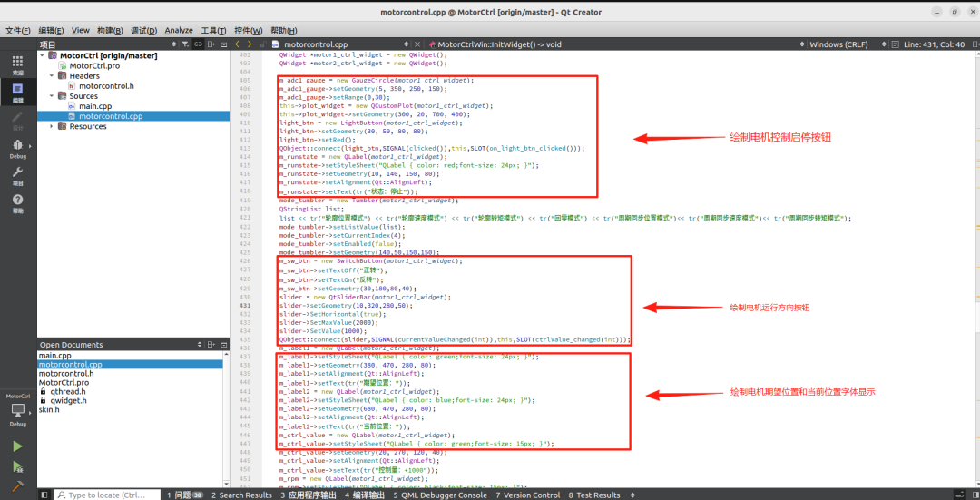Viewport: 980px width, 500px height.
Task: Collapse the Sources folder in tree
Action: click(53, 96)
